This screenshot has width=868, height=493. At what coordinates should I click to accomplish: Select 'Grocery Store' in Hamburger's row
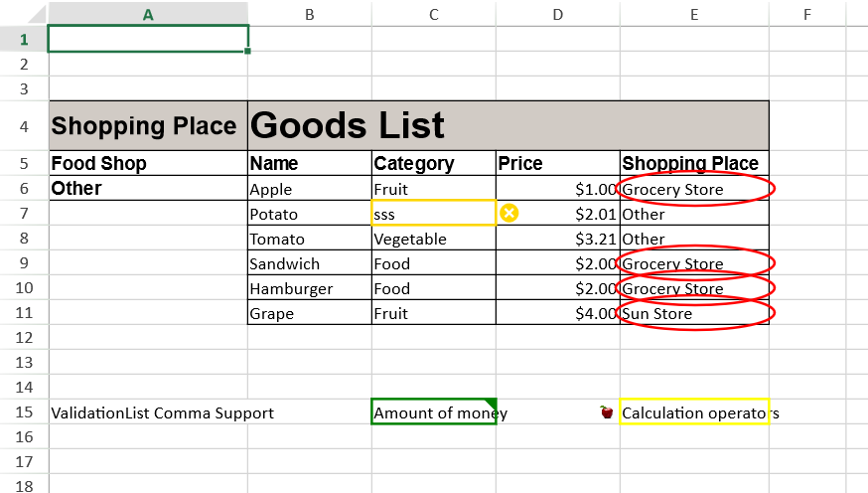(x=694, y=288)
